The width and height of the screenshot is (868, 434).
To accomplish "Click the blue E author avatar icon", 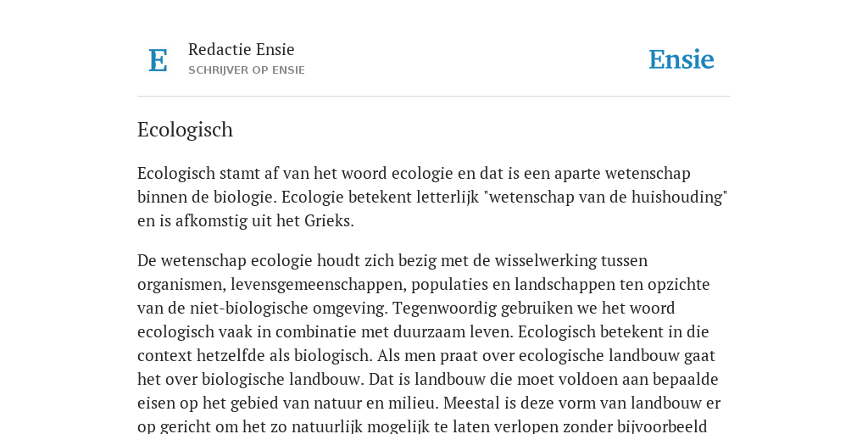I will (x=158, y=60).
